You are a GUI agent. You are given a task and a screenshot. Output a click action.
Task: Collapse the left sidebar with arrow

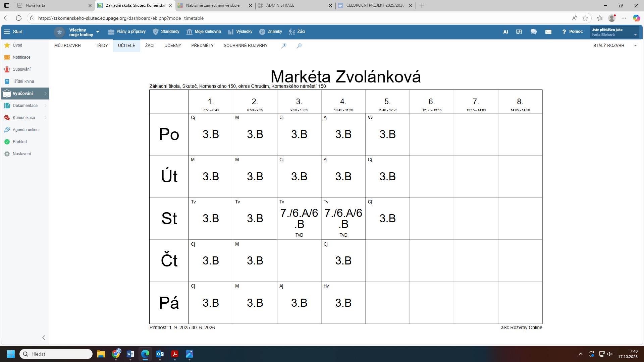(44, 338)
